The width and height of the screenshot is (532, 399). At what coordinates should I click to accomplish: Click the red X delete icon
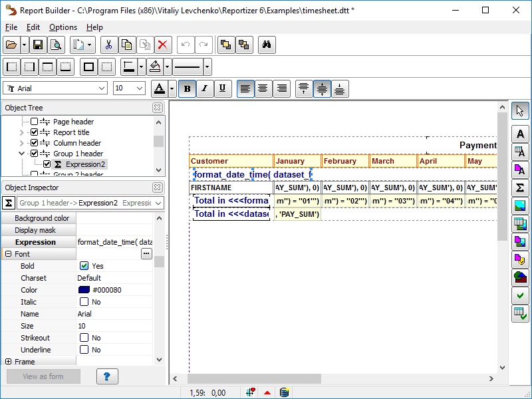coord(163,45)
